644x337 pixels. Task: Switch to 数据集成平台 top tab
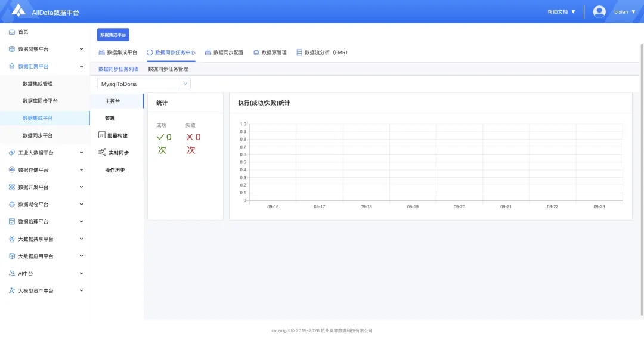click(x=118, y=52)
